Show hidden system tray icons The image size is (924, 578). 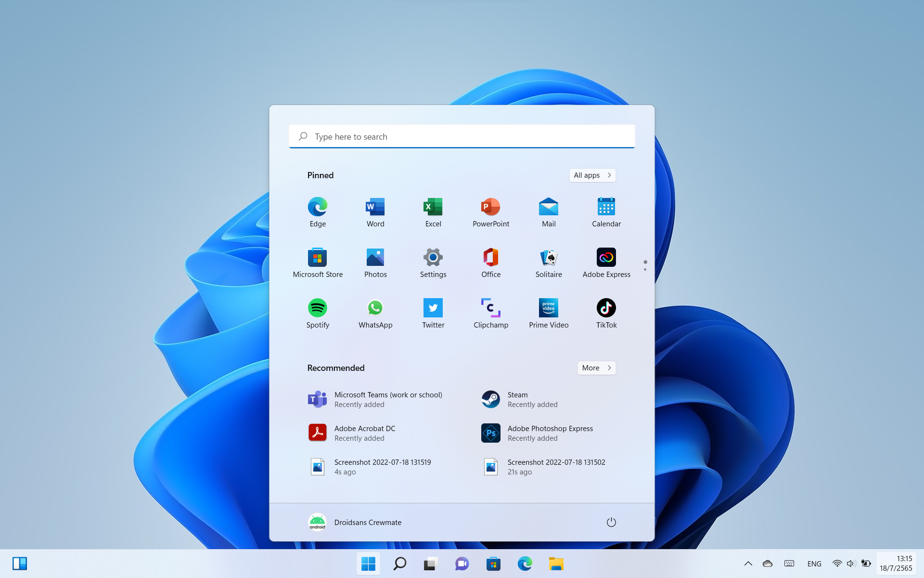point(748,564)
